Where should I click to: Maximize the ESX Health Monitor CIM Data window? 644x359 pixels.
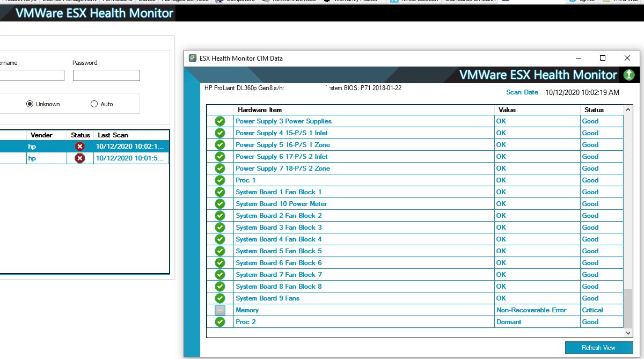pos(603,58)
